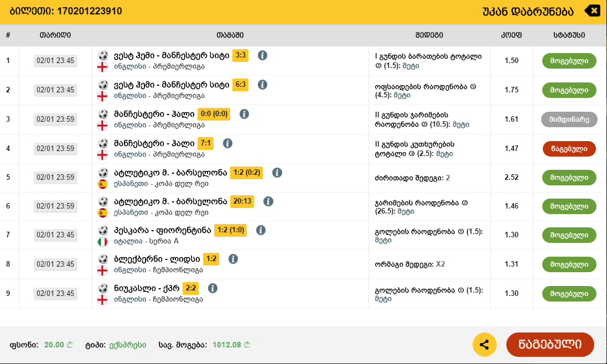
Task: Click მოგებული status in row 2
Action: pos(569,90)
